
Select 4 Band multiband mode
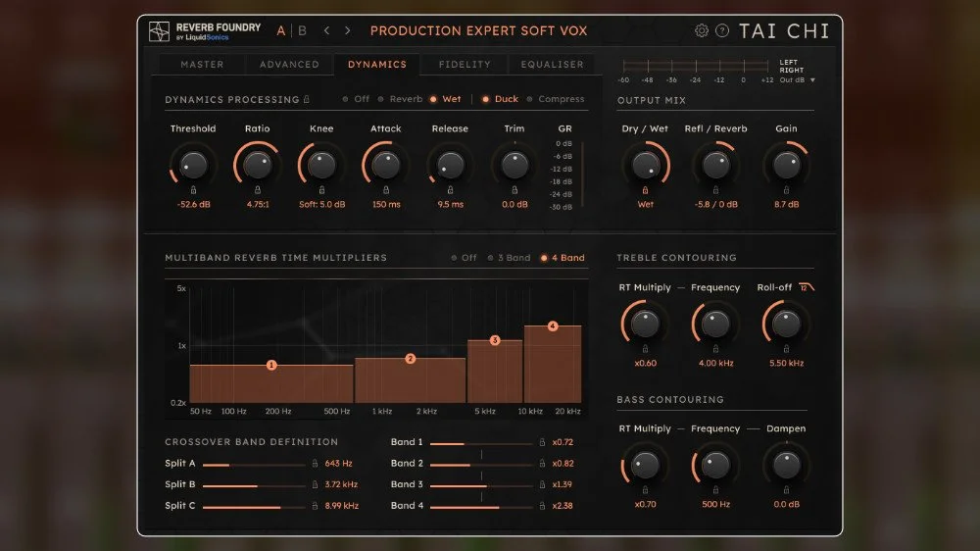[x=563, y=258]
